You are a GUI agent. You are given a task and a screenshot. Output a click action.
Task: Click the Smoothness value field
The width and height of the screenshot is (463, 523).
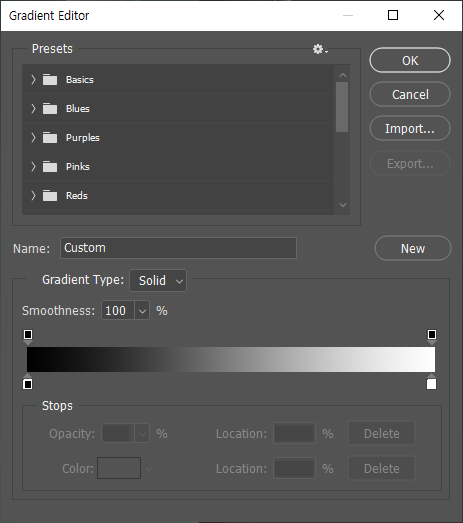pyautogui.click(x=118, y=311)
